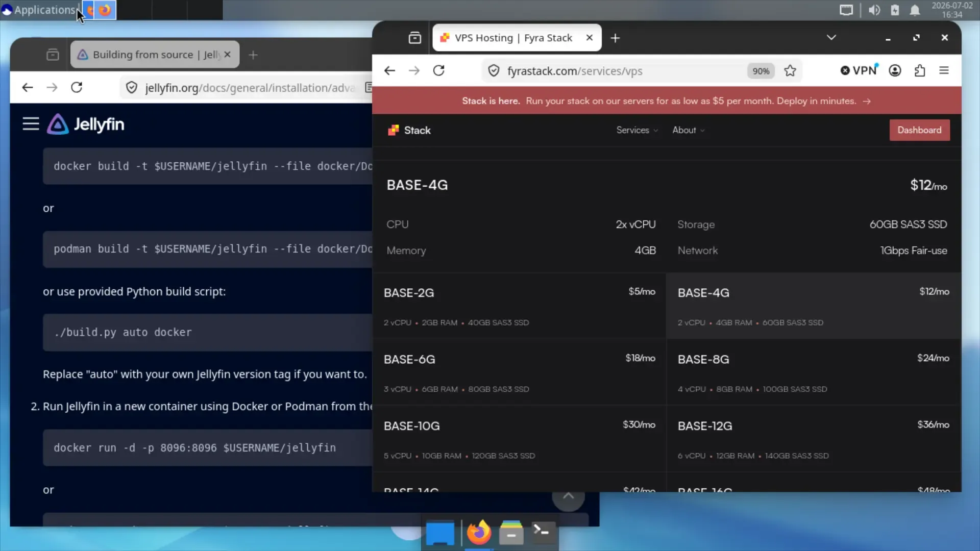Close the VPS Hosting tab
The image size is (980, 551).
pyautogui.click(x=590, y=38)
